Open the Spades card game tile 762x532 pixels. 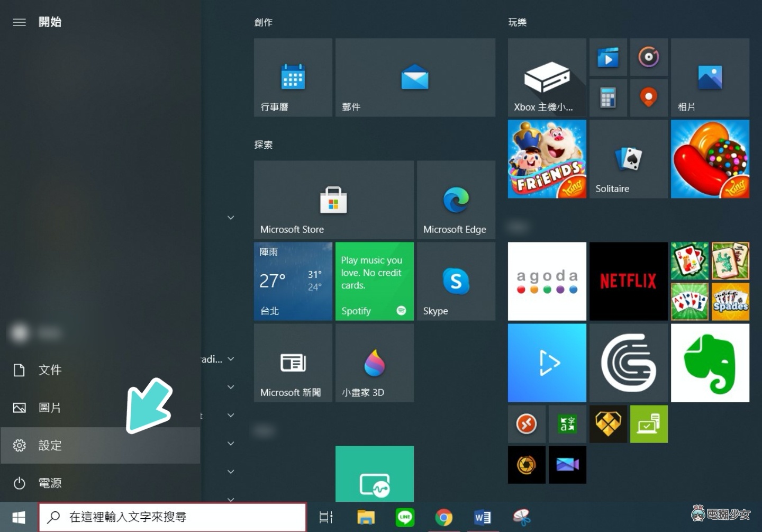click(x=730, y=302)
